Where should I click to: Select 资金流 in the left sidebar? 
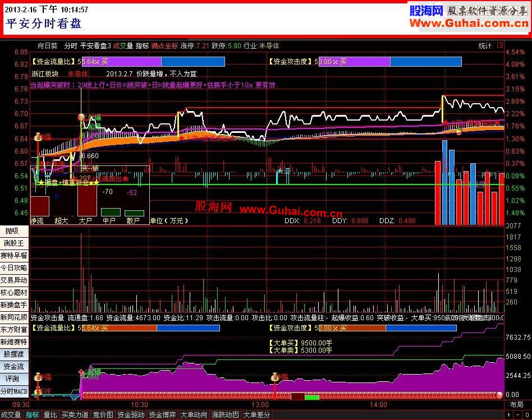coord(14,366)
